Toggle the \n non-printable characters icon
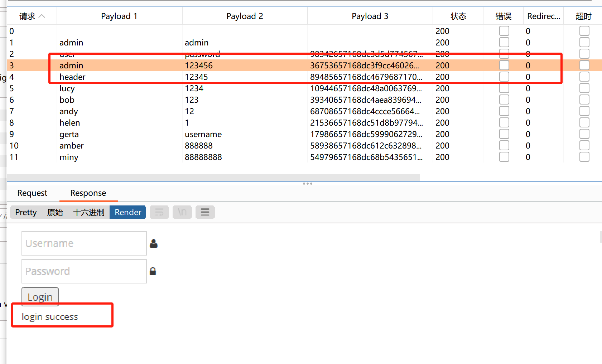Image resolution: width=602 pixels, height=364 pixels. point(182,212)
